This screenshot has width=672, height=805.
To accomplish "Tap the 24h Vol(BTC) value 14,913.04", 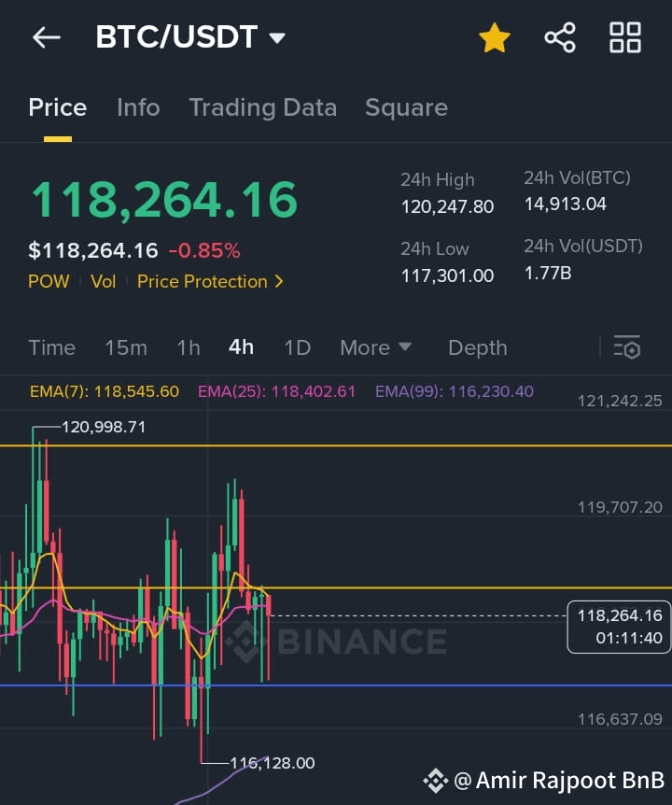I will coord(566,205).
